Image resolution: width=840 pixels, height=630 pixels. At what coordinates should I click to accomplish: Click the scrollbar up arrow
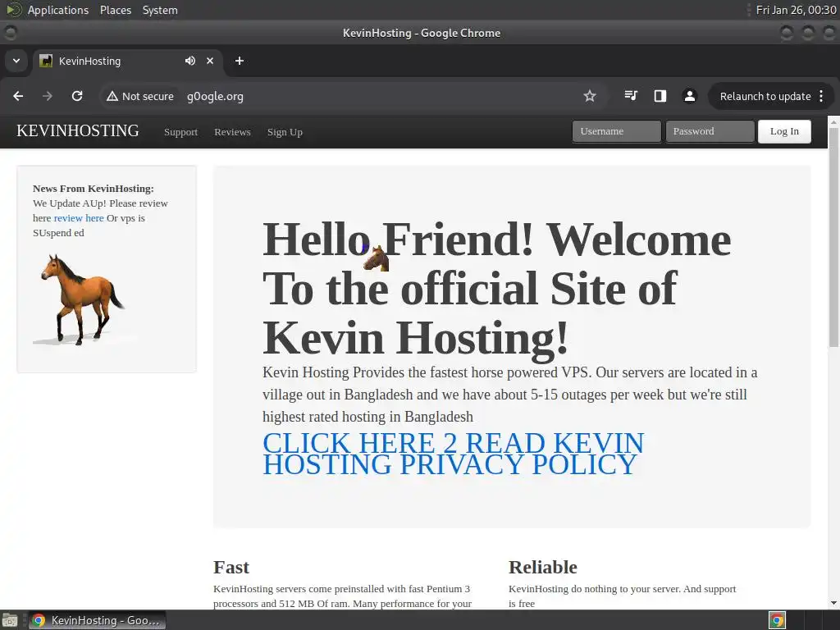(833, 122)
